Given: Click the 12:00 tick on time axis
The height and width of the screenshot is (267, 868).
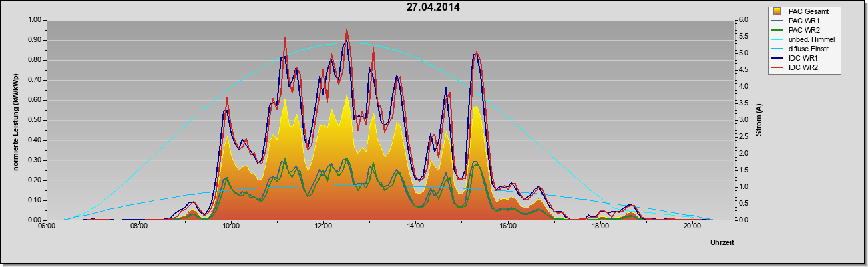Looking at the screenshot, I should (x=323, y=226).
